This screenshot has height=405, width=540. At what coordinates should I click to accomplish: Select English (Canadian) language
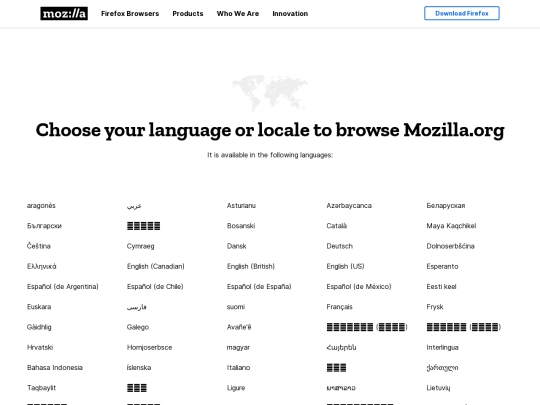pyautogui.click(x=156, y=266)
